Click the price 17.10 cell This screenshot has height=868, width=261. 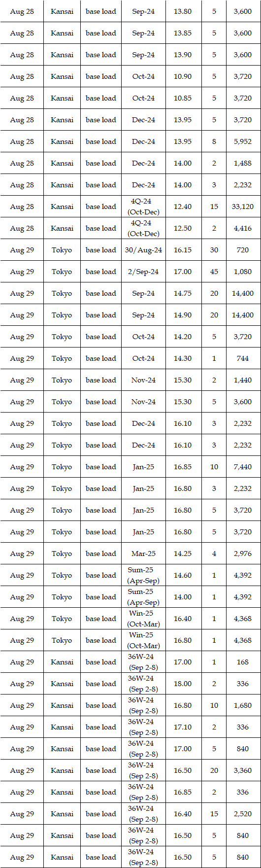183,727
